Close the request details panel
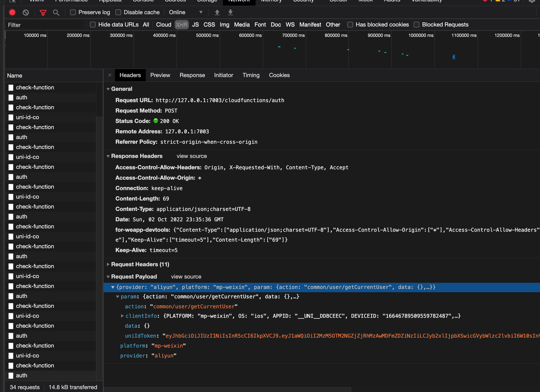The height and width of the screenshot is (392, 540). 110,75
